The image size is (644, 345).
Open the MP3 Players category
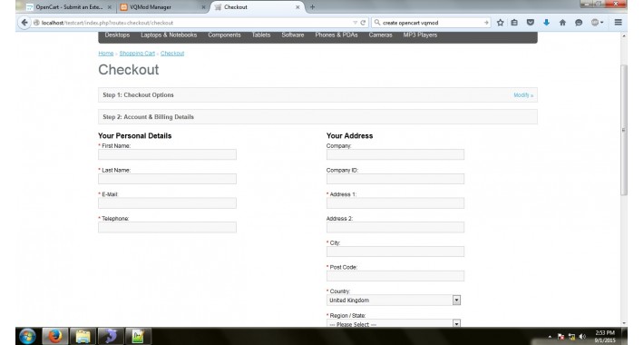coord(420,34)
